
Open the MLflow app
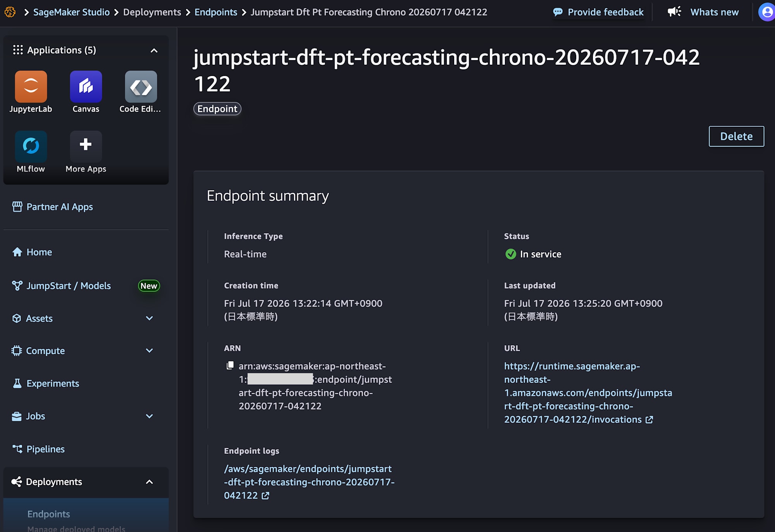coord(31,146)
